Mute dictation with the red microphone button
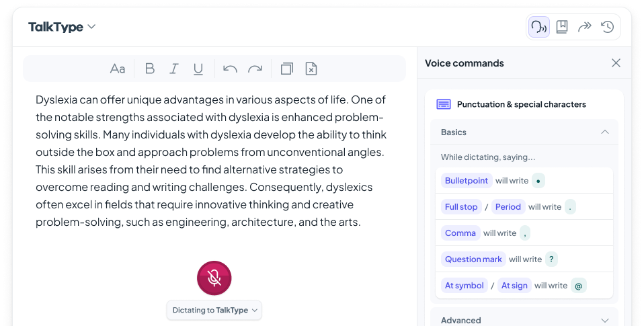The height and width of the screenshot is (326, 644). tap(214, 278)
